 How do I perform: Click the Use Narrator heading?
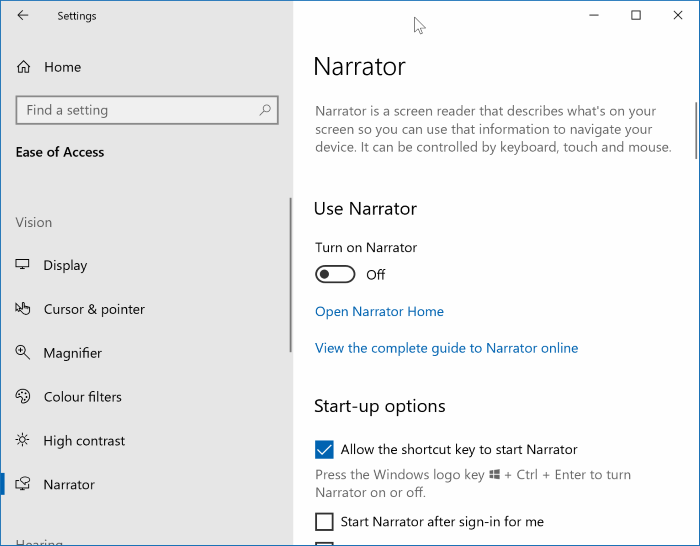click(x=365, y=208)
